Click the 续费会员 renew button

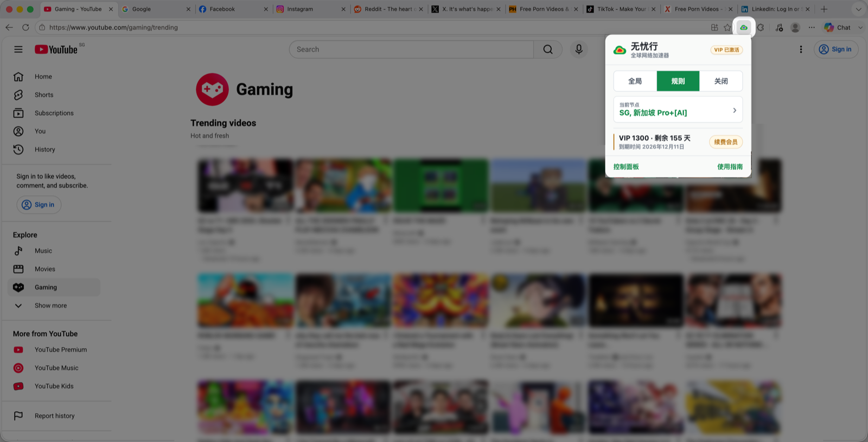tap(726, 142)
